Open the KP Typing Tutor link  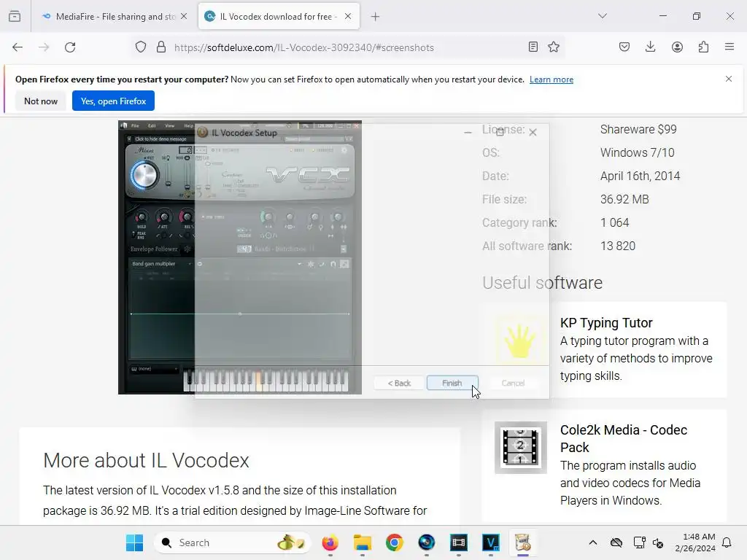click(606, 323)
